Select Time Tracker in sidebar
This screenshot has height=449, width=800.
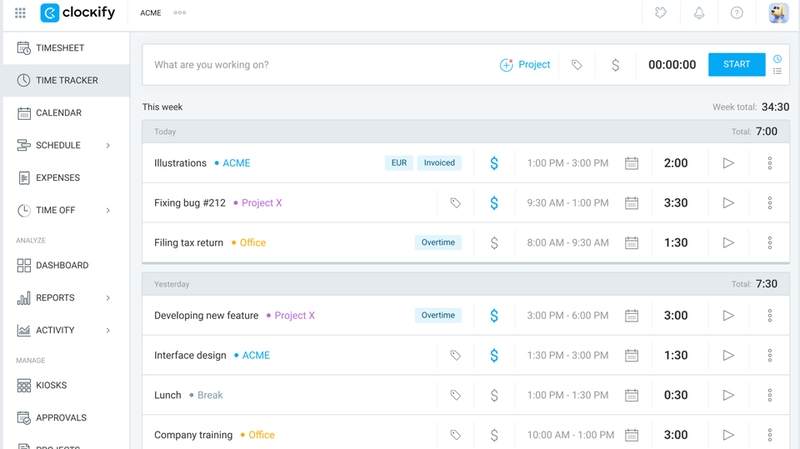66,80
